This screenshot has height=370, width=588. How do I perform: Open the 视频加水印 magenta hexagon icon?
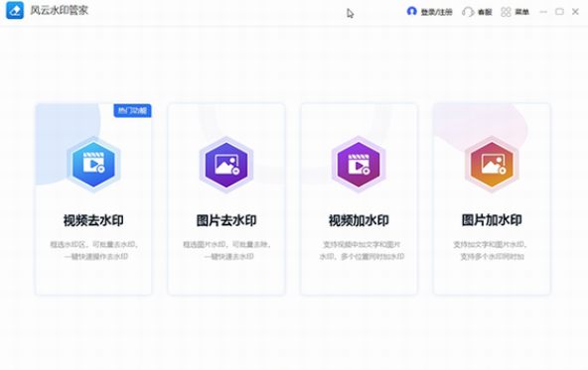pos(359,165)
